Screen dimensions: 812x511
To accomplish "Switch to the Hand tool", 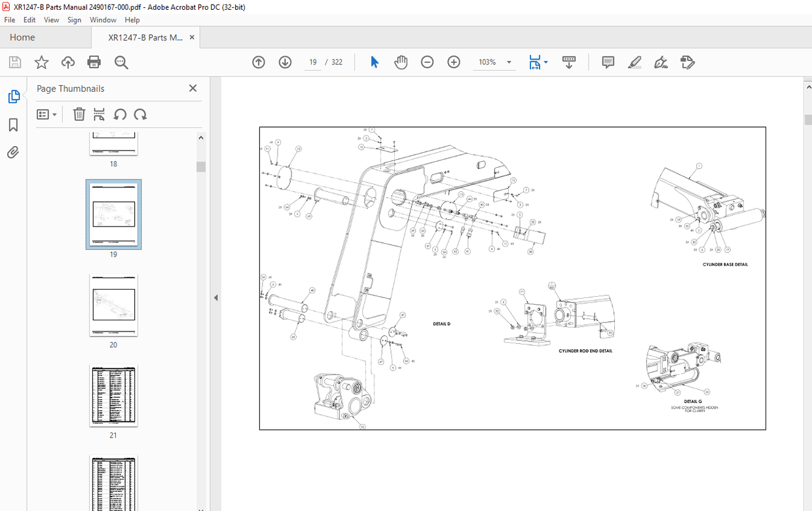I will [401, 62].
